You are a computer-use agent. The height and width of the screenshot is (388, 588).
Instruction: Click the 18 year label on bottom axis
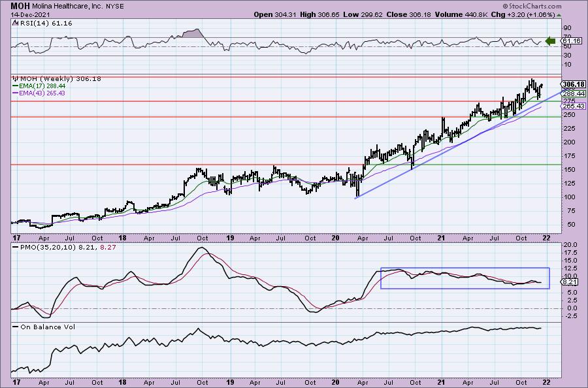pos(123,382)
